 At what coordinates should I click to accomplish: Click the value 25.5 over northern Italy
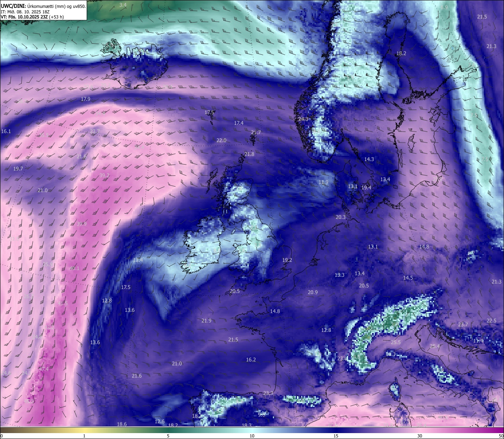396,342
